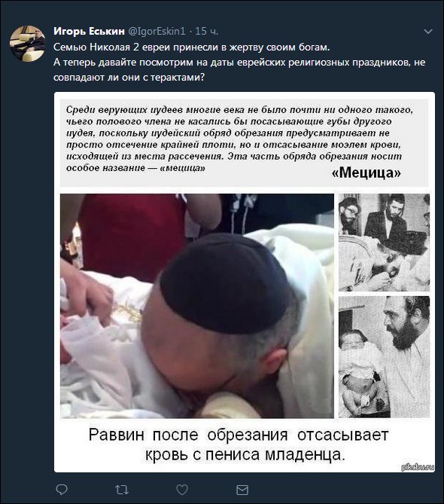Click the reply speech bubble icon
Image resolution: width=444 pixels, height=504 pixels.
(62, 490)
